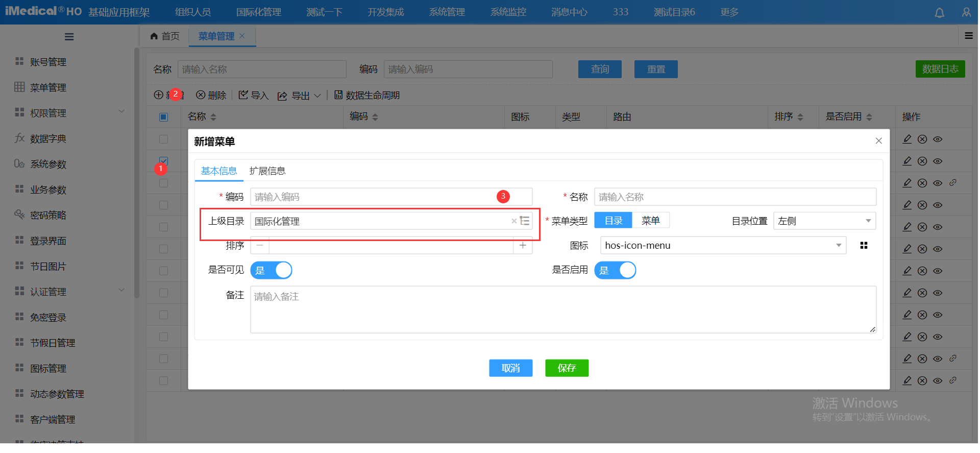Open icon picker grid button
980x453 pixels.
(864, 246)
